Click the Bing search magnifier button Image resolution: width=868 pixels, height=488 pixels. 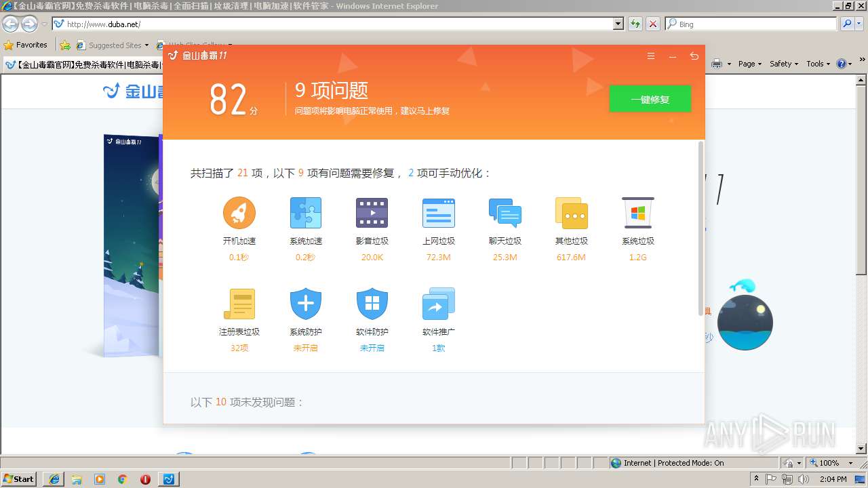pyautogui.click(x=847, y=24)
